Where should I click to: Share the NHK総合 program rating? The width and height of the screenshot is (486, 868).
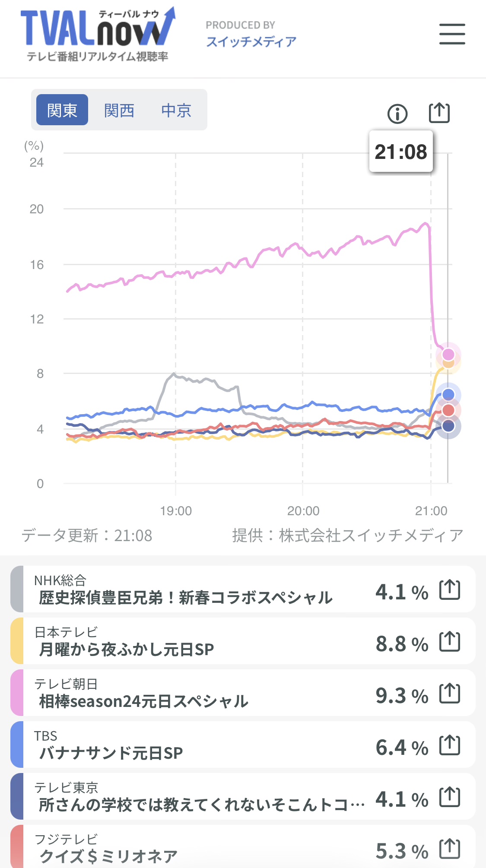point(450,590)
